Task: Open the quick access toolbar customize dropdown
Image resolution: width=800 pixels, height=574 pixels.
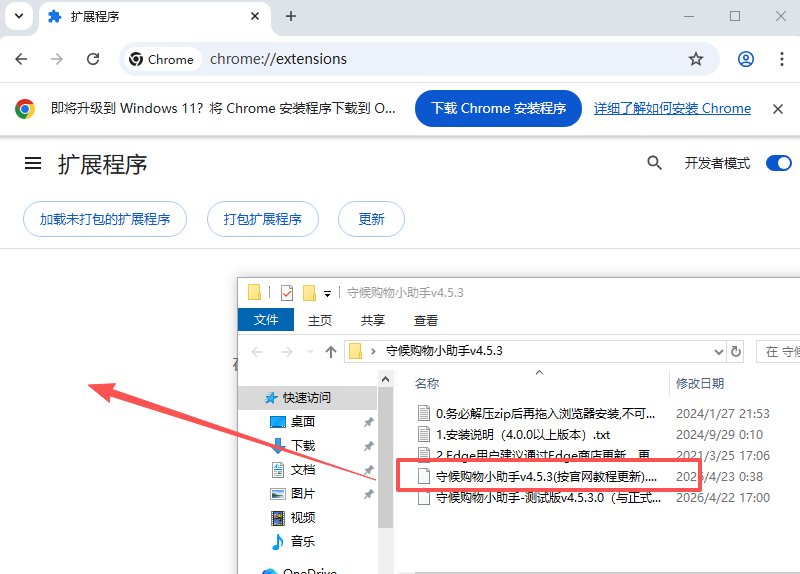Action: point(328,294)
